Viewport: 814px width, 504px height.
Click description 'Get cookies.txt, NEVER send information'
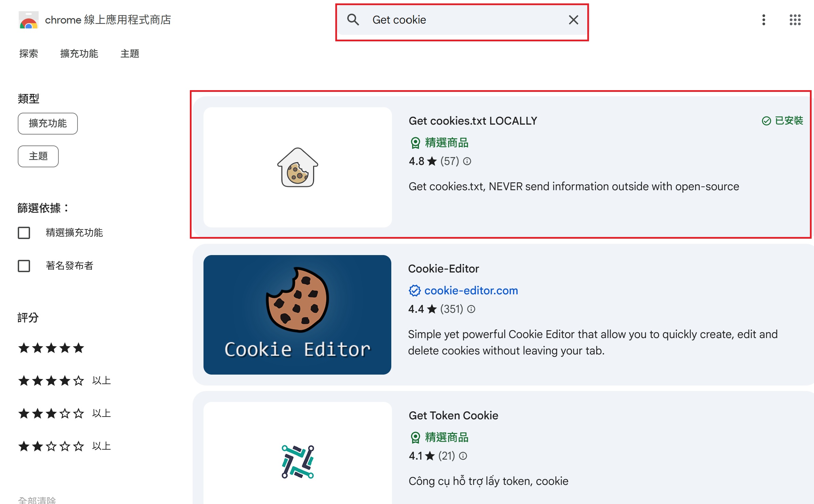(x=574, y=186)
